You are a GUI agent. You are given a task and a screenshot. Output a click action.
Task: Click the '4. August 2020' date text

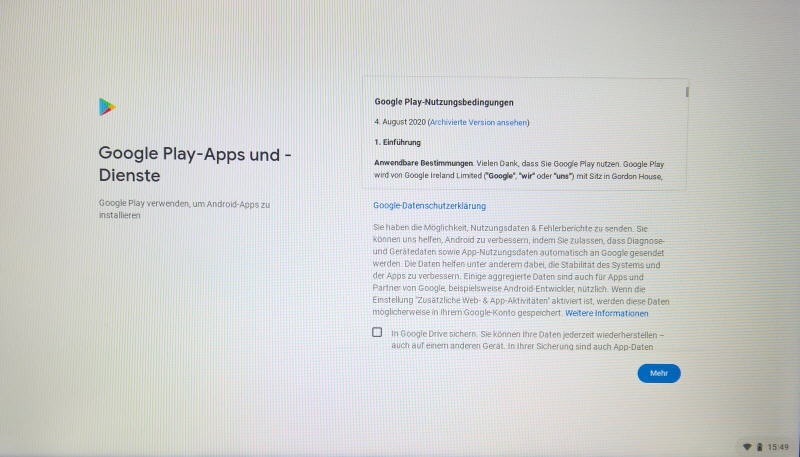click(399, 122)
